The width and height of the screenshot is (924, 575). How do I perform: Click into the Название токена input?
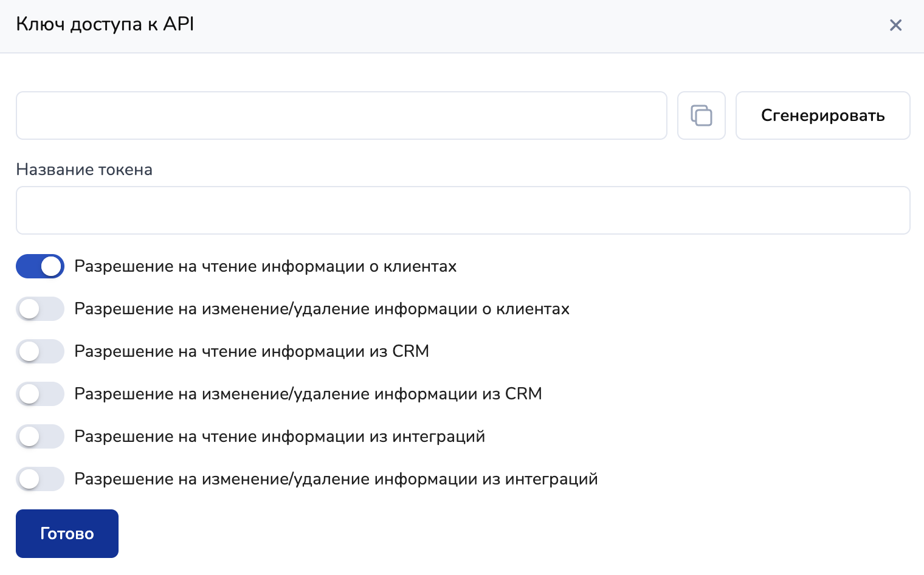point(463,210)
